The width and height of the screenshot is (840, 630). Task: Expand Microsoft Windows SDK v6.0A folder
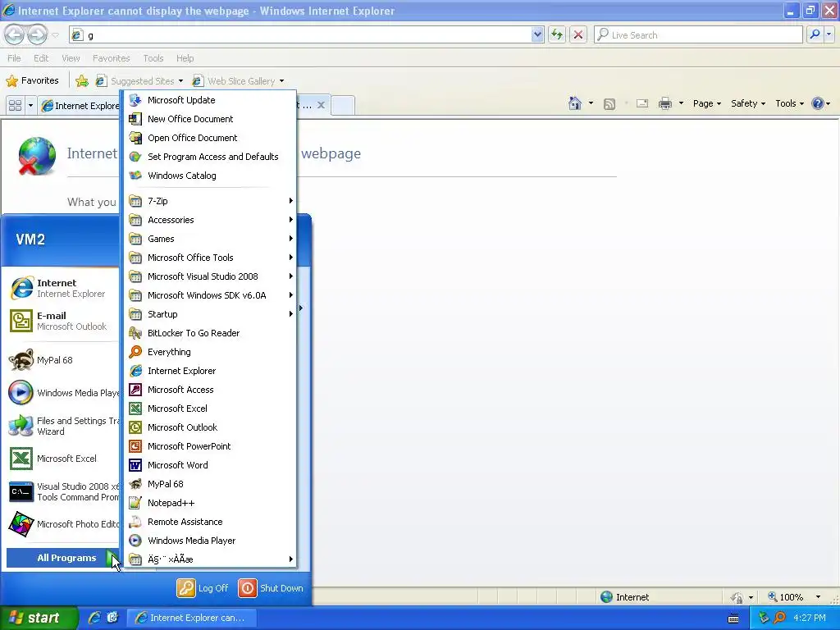[210, 295]
